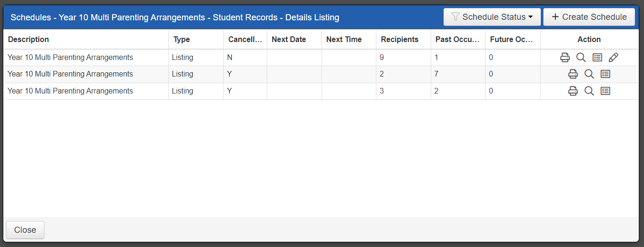The height and width of the screenshot is (247, 644).
Task: Click the print icon in first schedule row
Action: pos(565,58)
